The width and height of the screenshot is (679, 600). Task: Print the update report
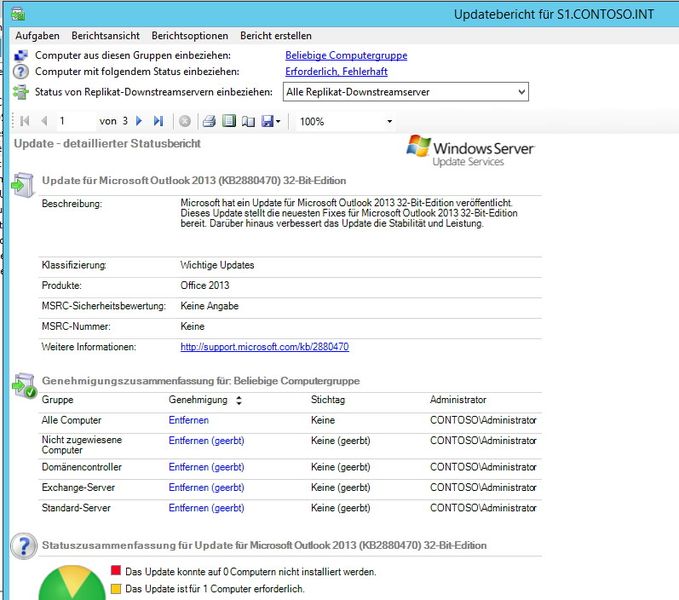point(209,121)
